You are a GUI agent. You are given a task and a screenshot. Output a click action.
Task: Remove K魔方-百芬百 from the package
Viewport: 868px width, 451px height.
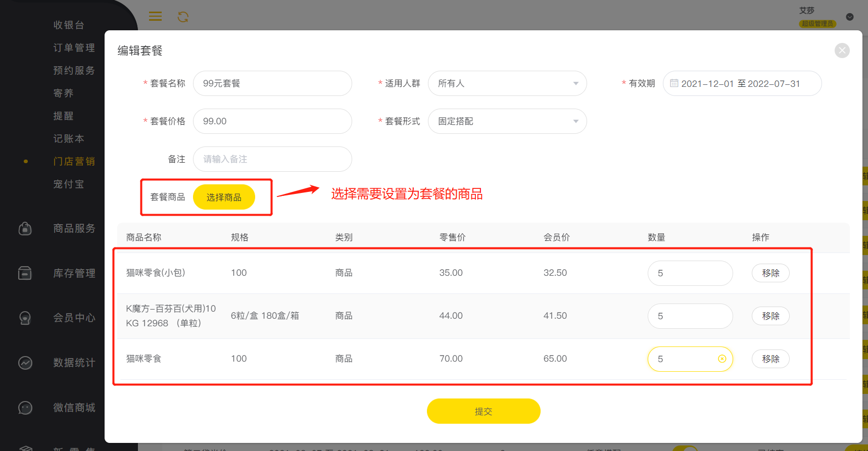pyautogui.click(x=770, y=316)
